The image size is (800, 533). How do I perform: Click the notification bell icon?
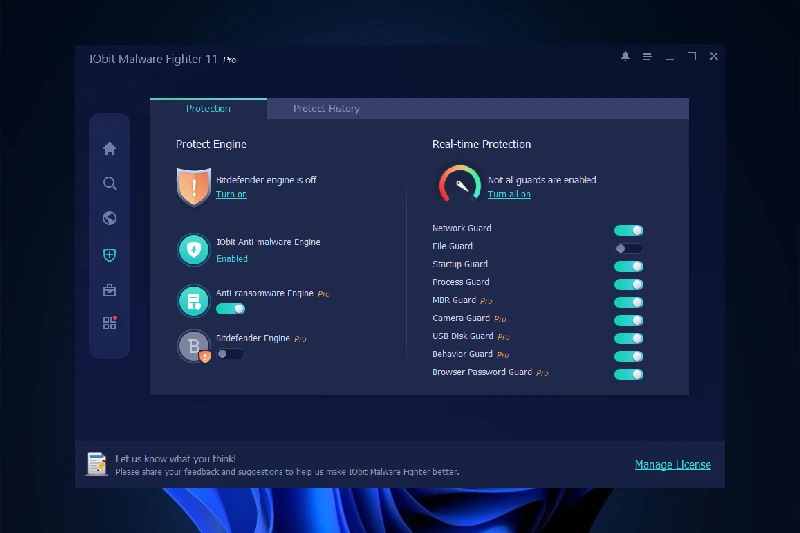tap(625, 57)
